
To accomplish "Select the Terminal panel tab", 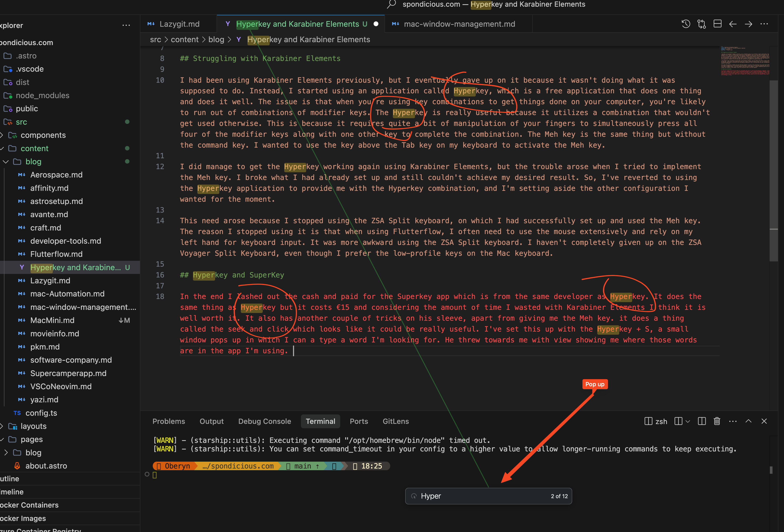I will pos(321,421).
